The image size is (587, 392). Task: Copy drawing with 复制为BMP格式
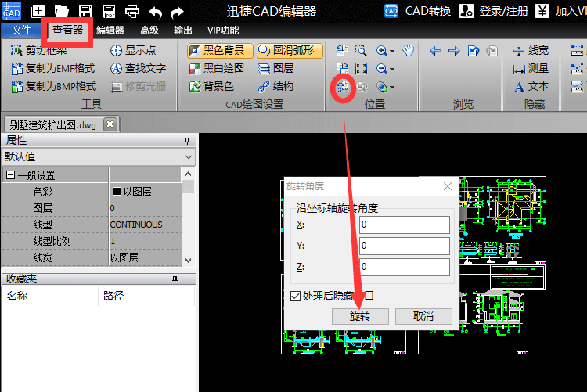click(x=54, y=86)
